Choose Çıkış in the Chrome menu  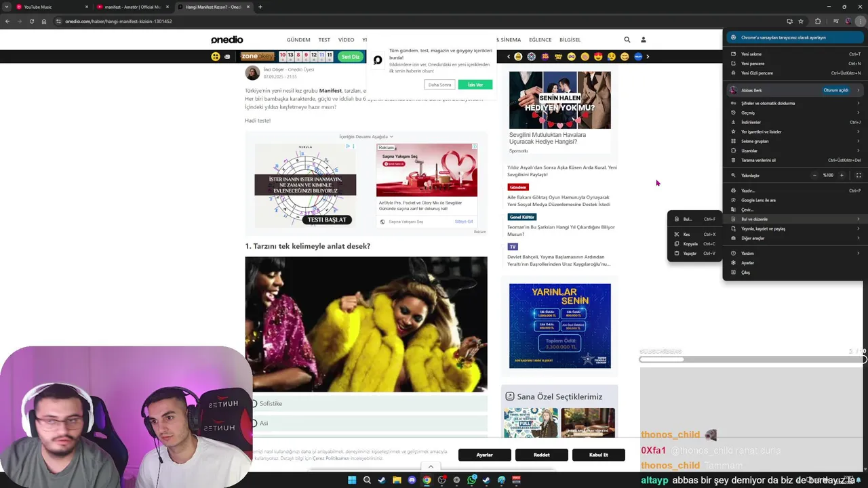[x=794, y=272]
